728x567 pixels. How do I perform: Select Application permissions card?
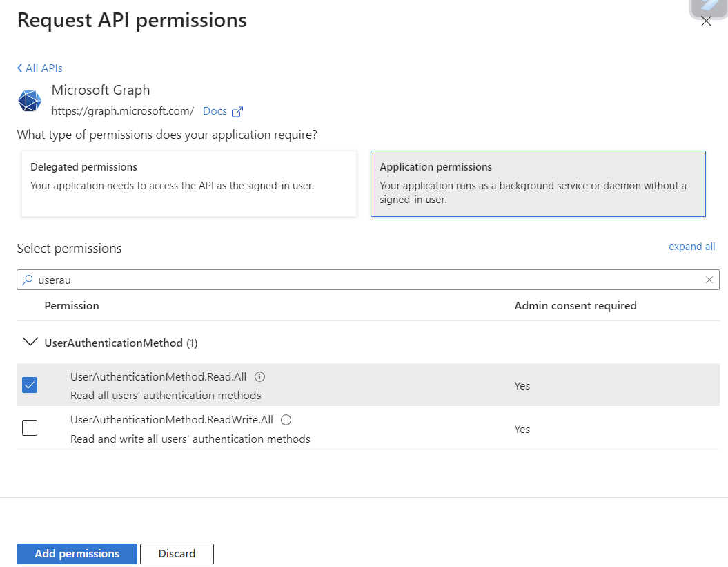click(x=538, y=184)
